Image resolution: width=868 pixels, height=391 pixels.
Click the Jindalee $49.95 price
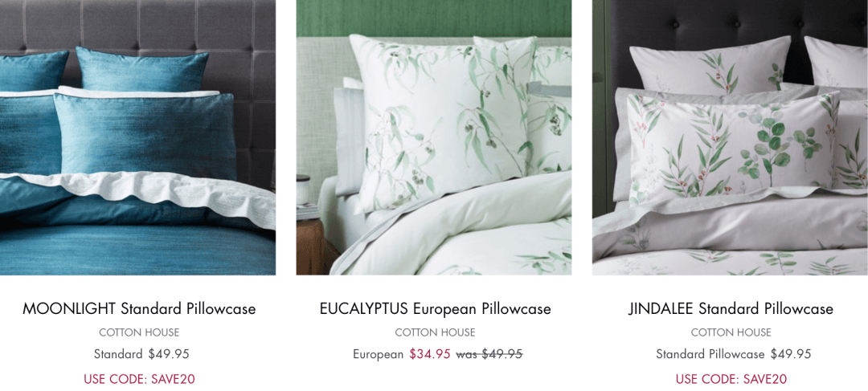point(791,354)
